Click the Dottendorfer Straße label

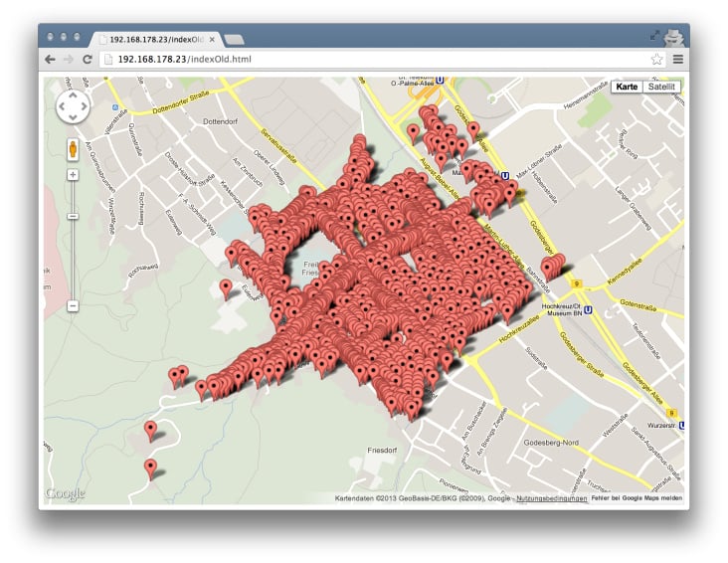181,102
